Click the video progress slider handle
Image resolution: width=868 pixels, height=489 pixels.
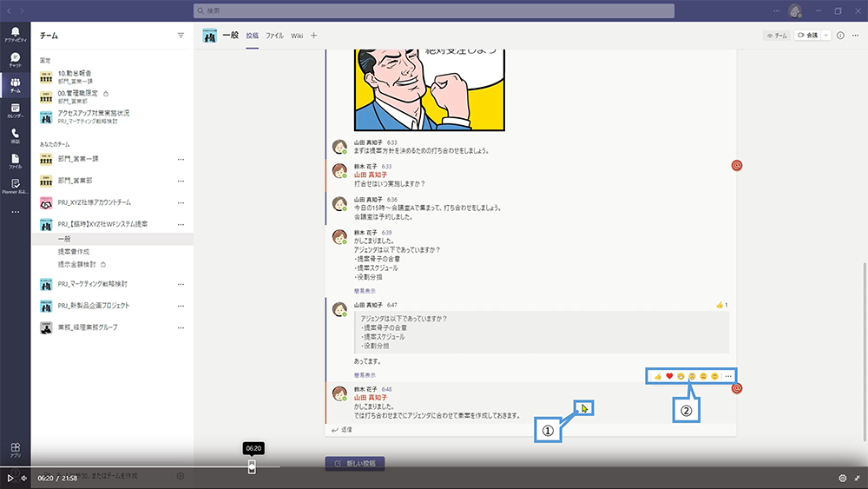point(252,466)
